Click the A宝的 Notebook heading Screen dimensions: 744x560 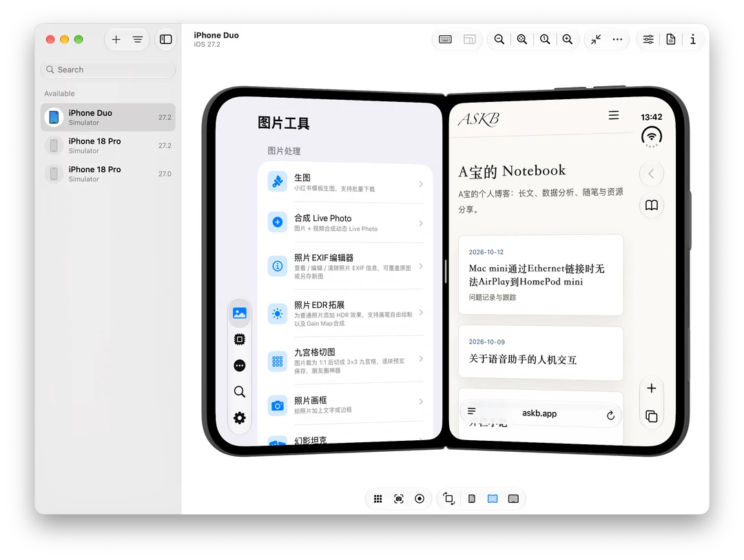click(x=512, y=171)
